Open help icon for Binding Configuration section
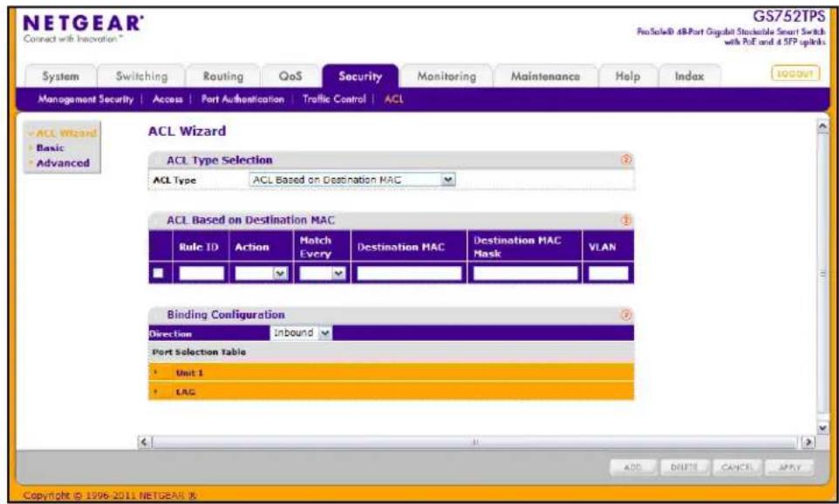Screen dimensions: 839x504 (x=626, y=315)
